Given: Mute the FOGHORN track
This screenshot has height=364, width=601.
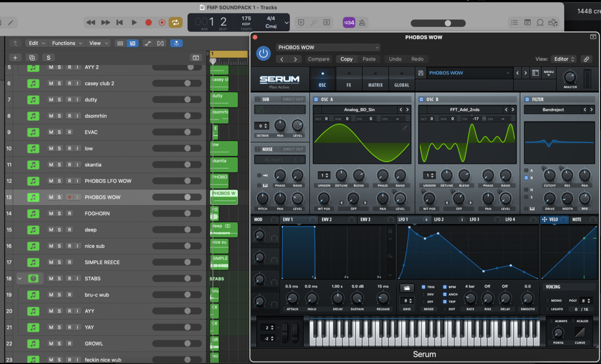Looking at the screenshot, I should (51, 213).
